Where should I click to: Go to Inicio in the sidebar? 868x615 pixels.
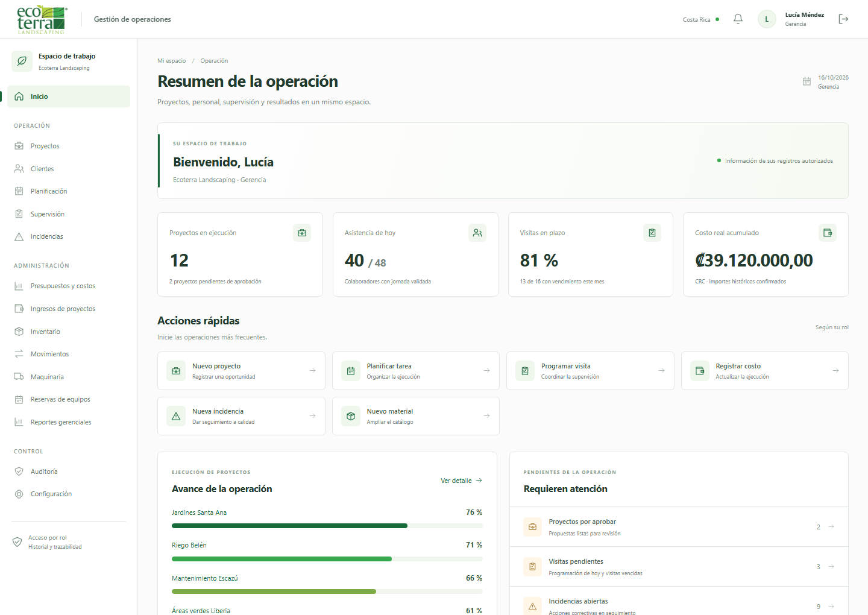69,96
